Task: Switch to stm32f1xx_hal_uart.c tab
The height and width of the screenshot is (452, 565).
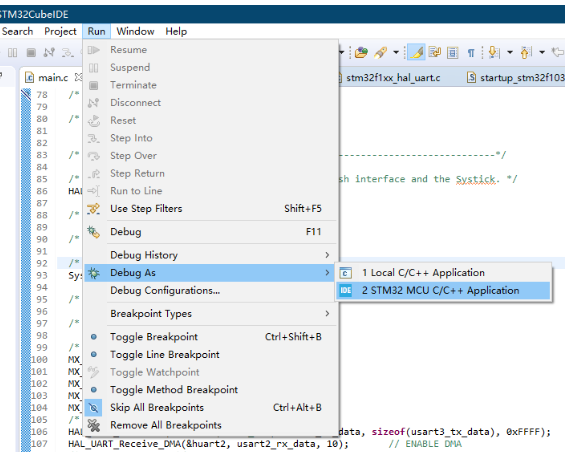Action: (393, 78)
